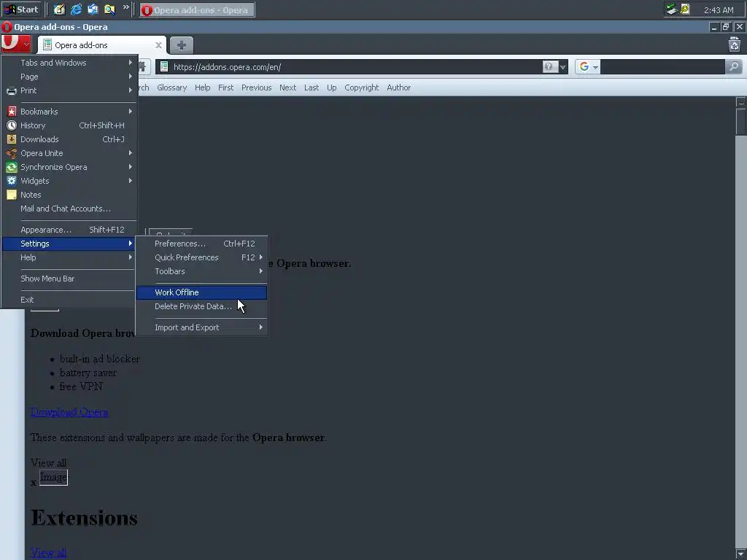Image resolution: width=747 pixels, height=560 pixels.
Task: Click the Previous navigation link
Action: pyautogui.click(x=256, y=87)
